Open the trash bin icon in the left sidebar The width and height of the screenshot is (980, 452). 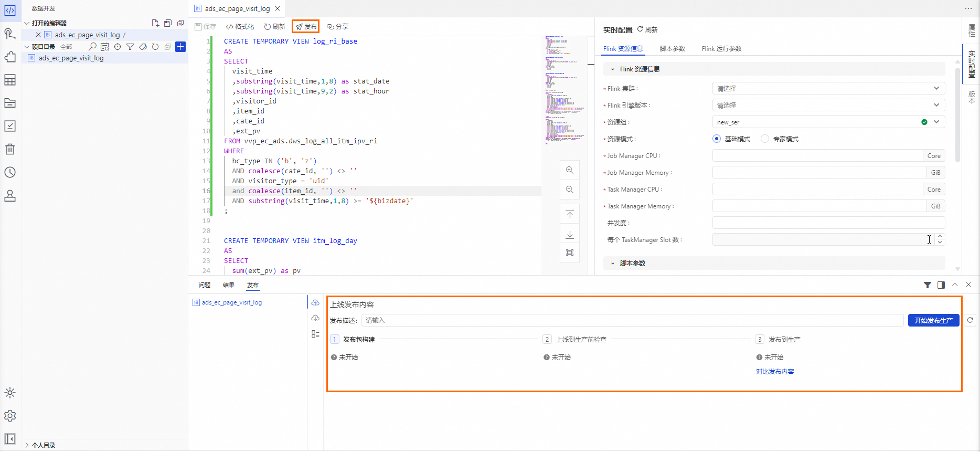coord(10,149)
